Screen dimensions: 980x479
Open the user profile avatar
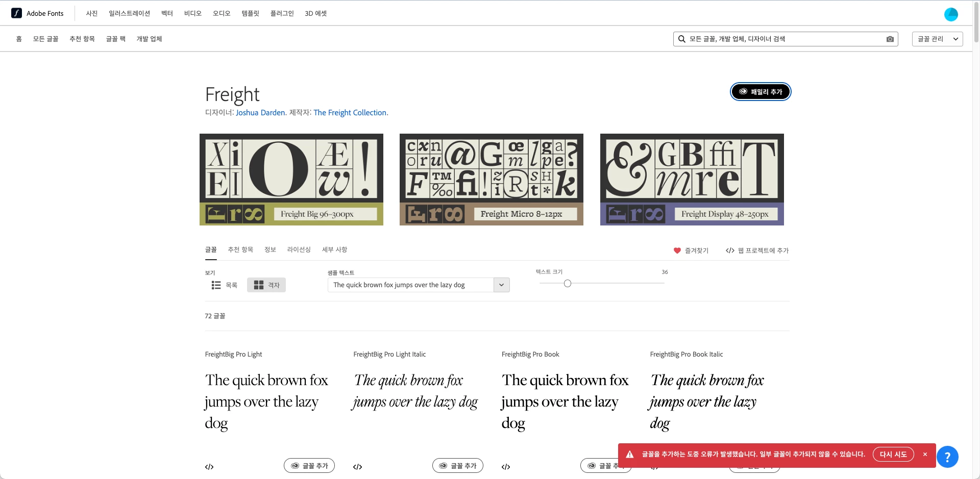tap(951, 14)
